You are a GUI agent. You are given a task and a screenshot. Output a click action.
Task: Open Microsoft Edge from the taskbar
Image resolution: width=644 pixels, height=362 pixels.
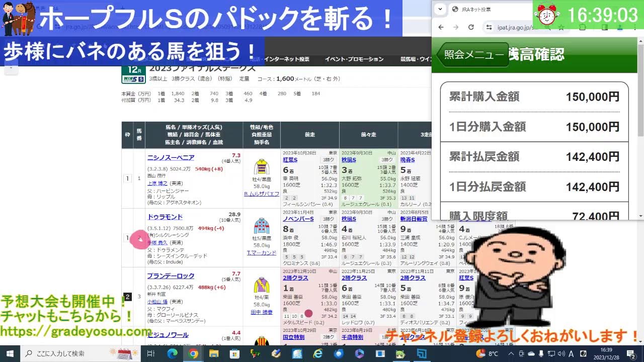172,353
